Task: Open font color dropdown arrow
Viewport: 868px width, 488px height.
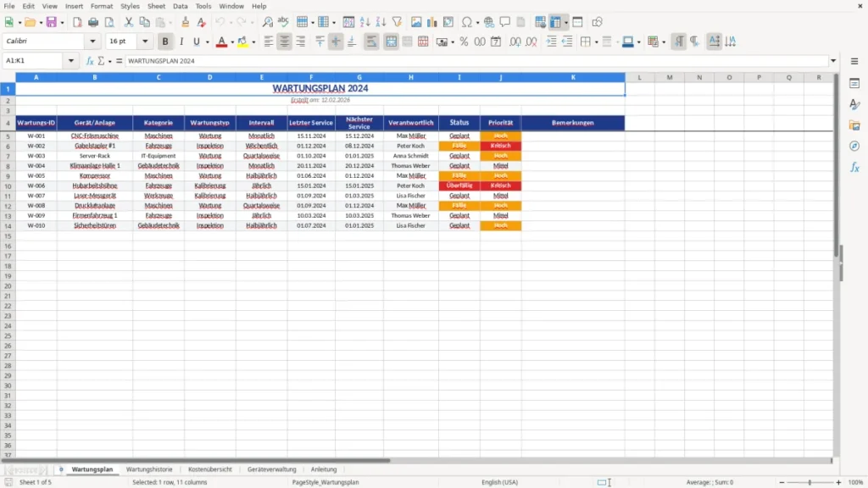Action: pyautogui.click(x=232, y=42)
